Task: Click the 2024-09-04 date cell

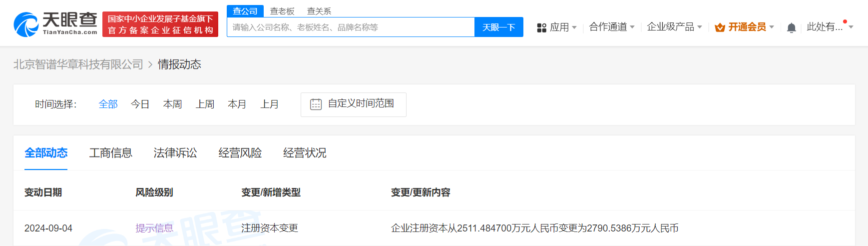Action: coord(48,228)
